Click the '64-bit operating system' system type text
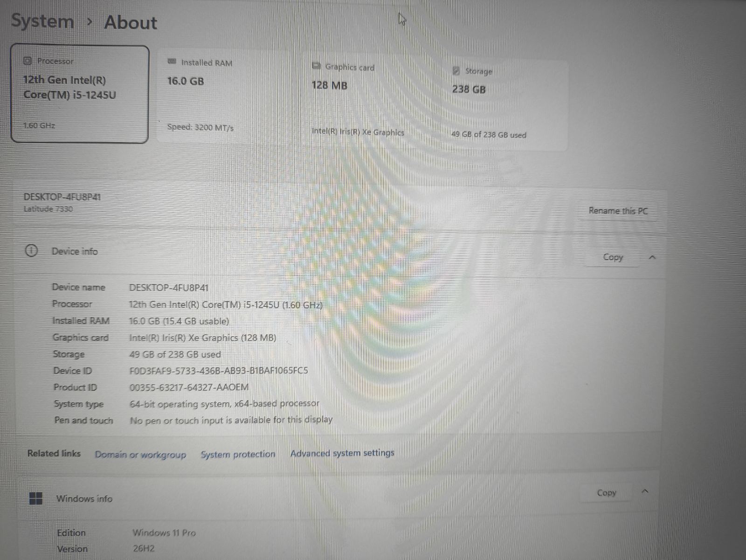Image resolution: width=746 pixels, height=560 pixels. coord(224,404)
